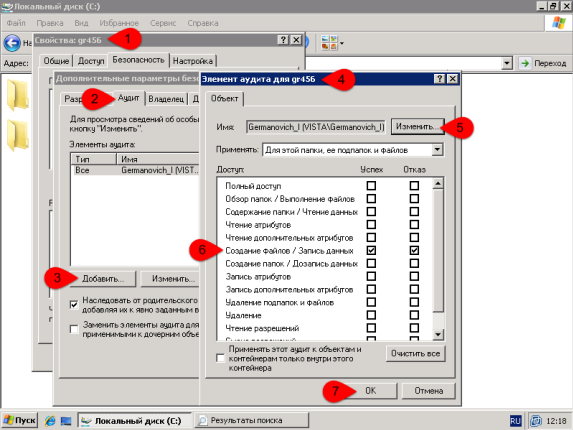Switch to the Настройка tab
The image size is (573, 430).
pyautogui.click(x=193, y=61)
